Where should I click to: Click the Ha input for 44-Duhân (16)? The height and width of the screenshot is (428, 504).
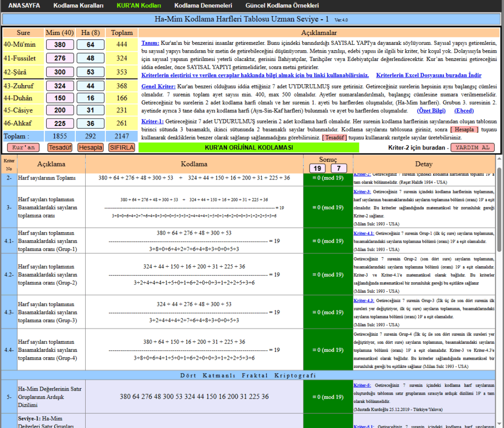point(91,98)
